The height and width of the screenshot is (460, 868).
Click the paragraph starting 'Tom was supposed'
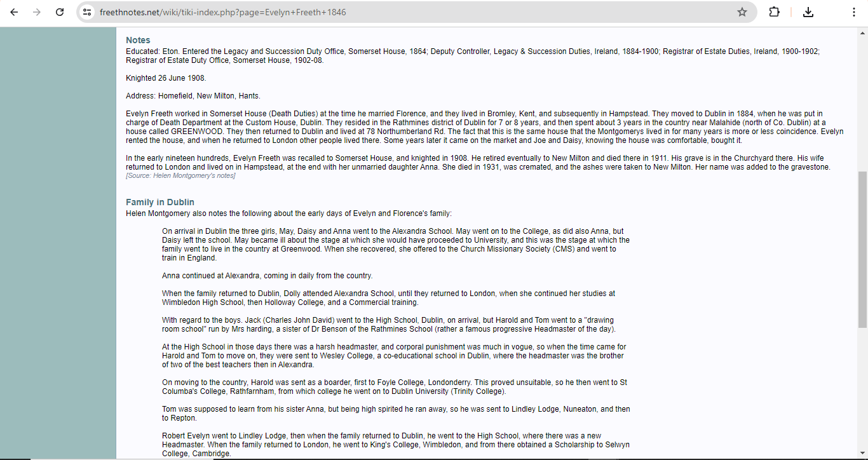pyautogui.click(x=396, y=414)
